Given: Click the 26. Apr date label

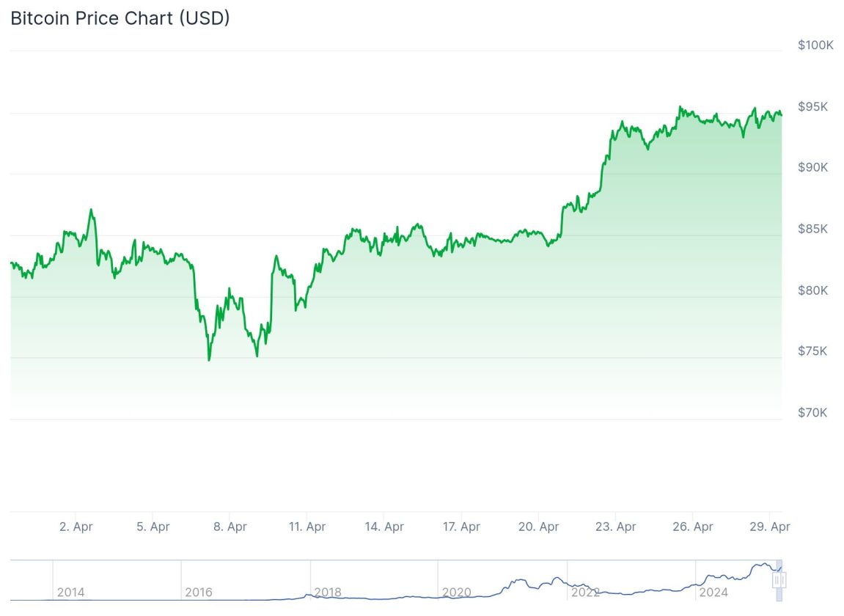Looking at the screenshot, I should 693,527.
